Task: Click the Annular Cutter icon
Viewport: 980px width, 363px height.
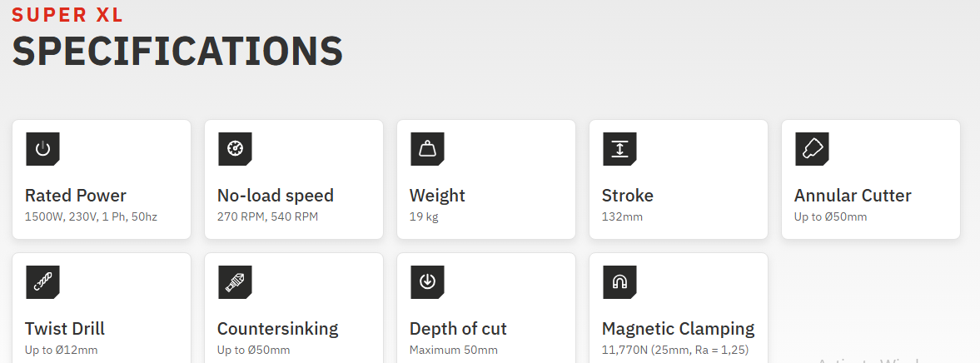Action: coord(812,149)
